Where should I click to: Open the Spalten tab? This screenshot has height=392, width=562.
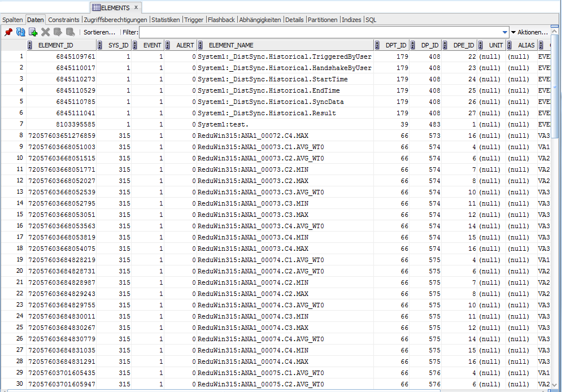point(13,20)
